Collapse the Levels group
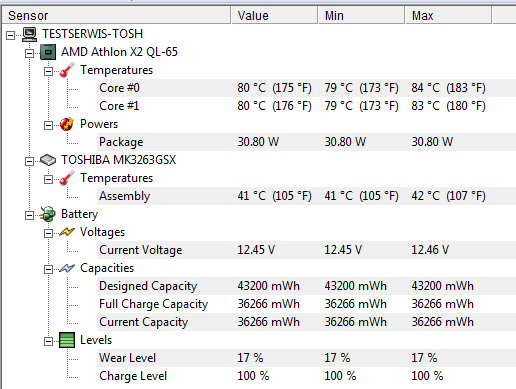 pos(48,341)
